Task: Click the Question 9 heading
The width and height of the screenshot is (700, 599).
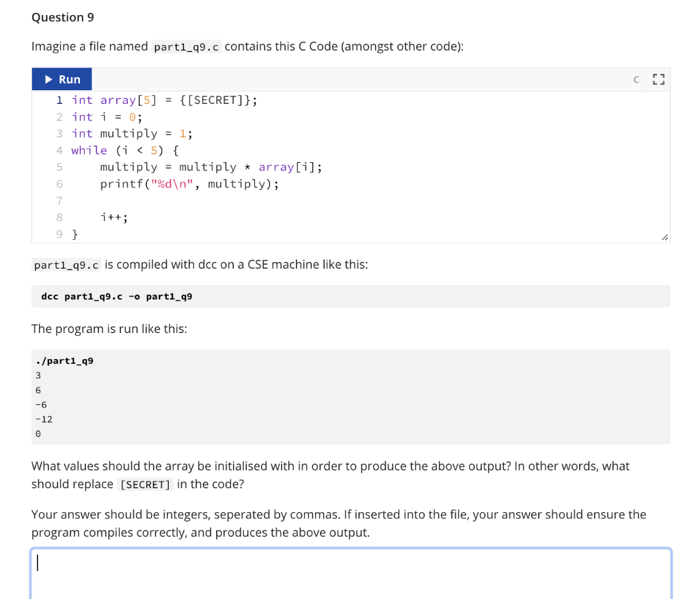Action: click(62, 17)
